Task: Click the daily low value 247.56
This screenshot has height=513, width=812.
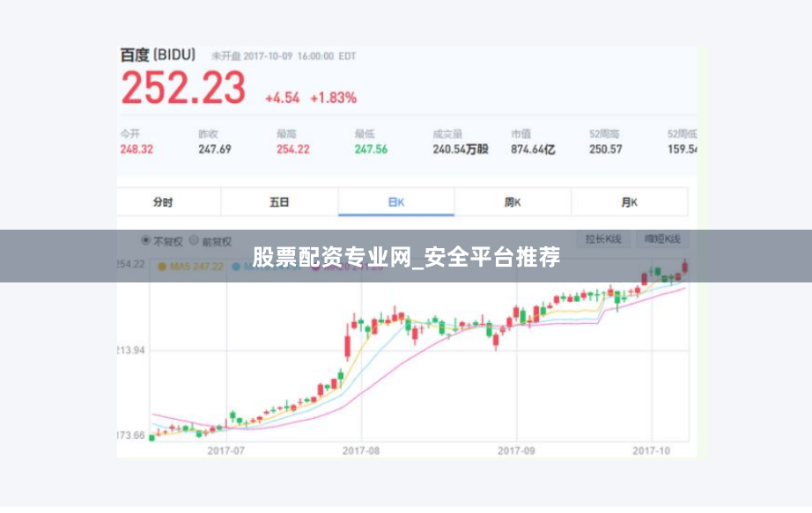Action: point(371,149)
